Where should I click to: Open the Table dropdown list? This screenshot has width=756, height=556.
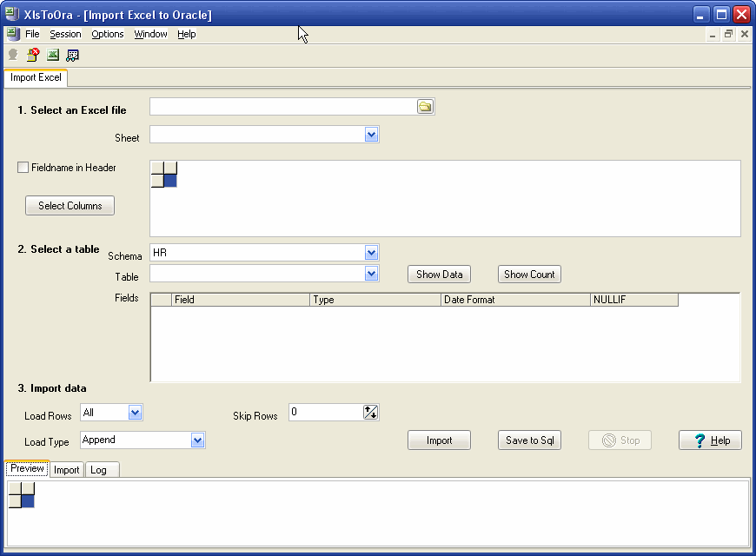371,274
